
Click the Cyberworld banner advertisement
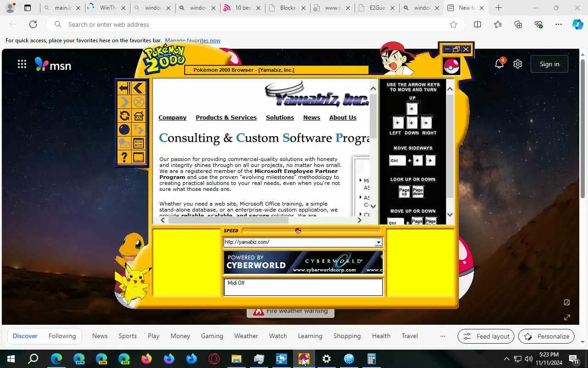(303, 262)
